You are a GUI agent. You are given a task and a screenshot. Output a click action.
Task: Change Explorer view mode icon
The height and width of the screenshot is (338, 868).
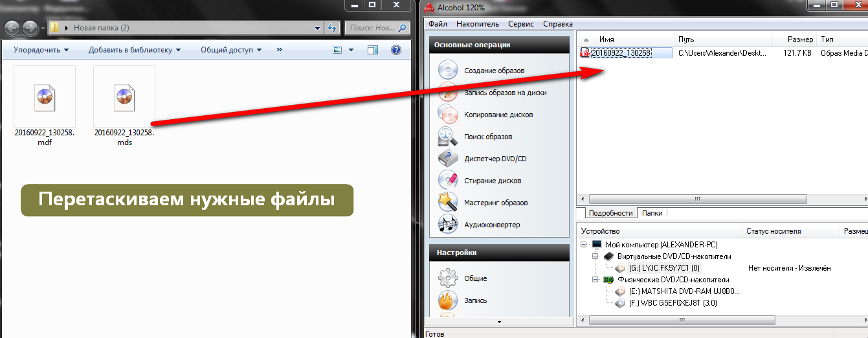(x=338, y=50)
